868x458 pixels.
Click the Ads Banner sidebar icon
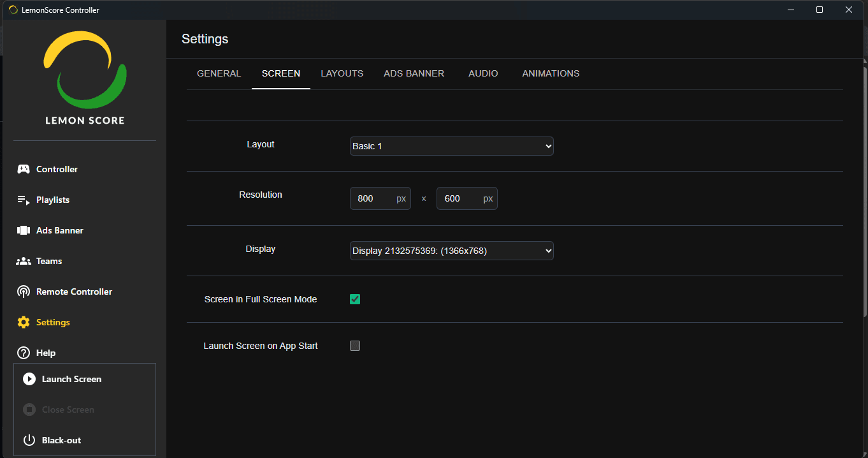click(x=24, y=230)
